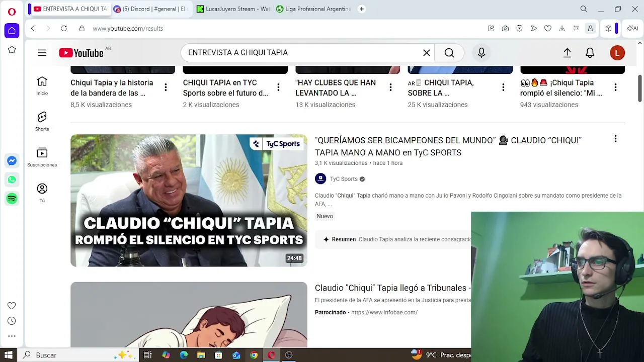This screenshot has width=644, height=362.
Task: Go back with the browser back arrow
Action: (33, 29)
